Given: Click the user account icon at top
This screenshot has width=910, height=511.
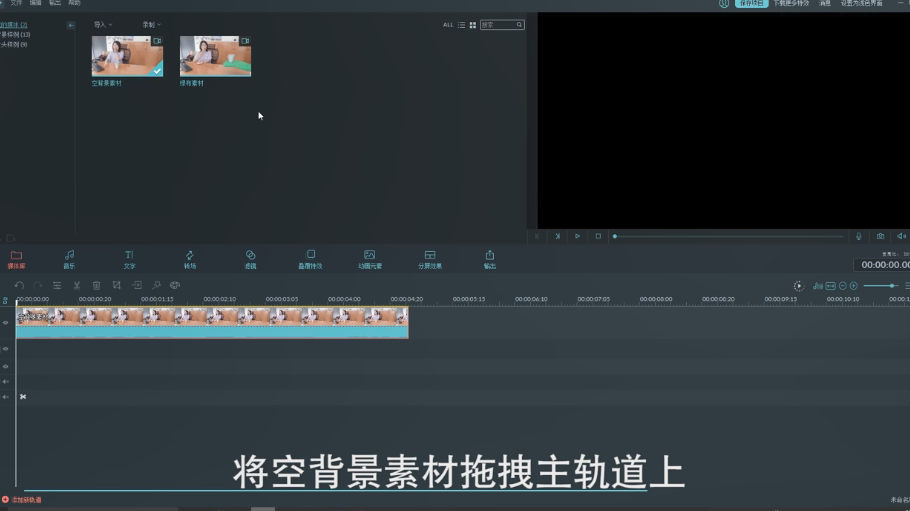Looking at the screenshot, I should pos(724,3).
